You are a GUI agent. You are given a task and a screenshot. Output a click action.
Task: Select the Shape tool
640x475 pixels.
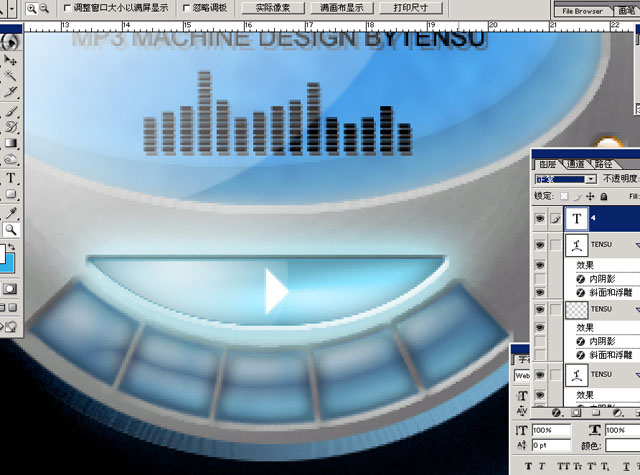point(10,194)
